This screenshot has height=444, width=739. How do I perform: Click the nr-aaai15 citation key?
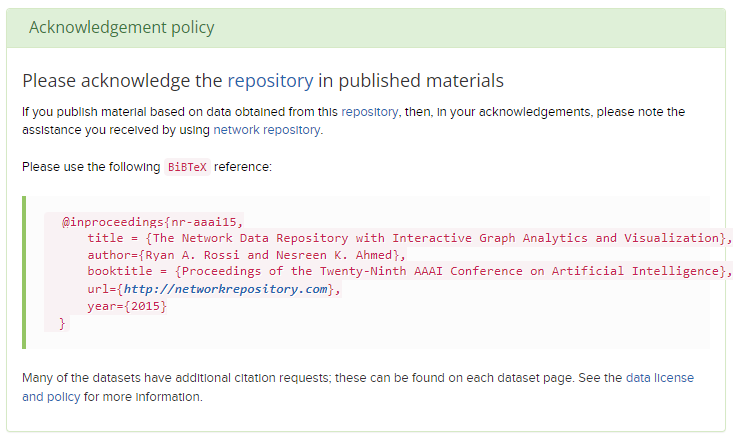coord(204,221)
